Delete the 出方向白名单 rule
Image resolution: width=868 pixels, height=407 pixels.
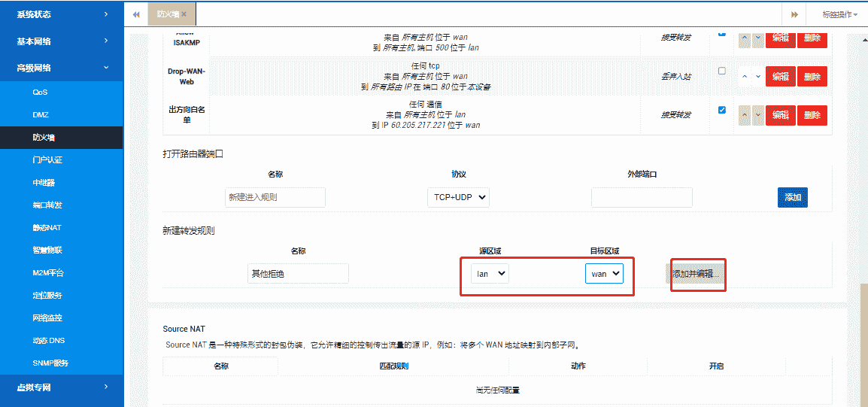pos(812,115)
